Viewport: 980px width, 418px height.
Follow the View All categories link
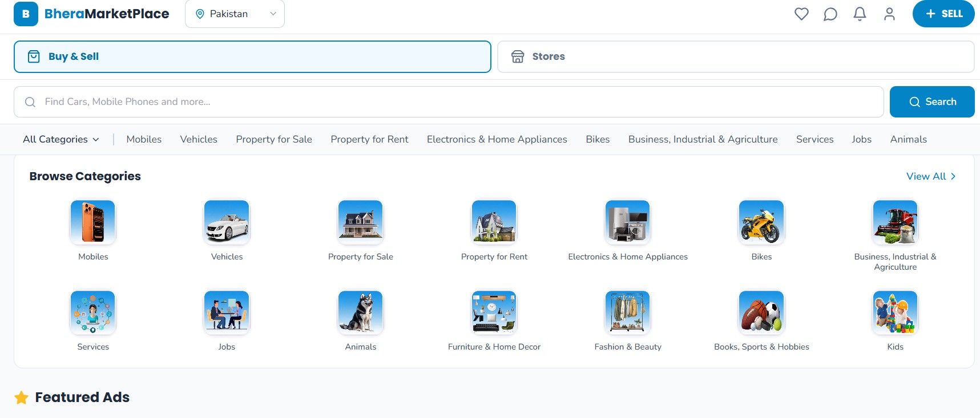[930, 176]
